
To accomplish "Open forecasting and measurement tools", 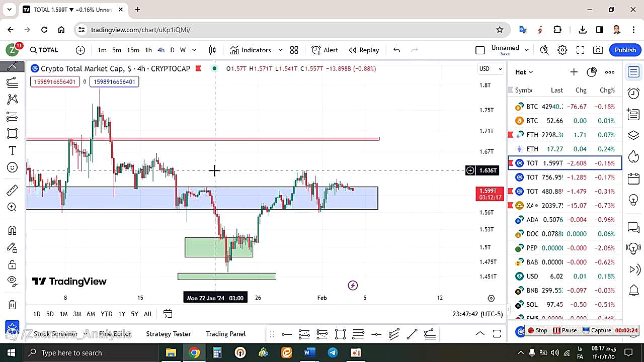I will (12, 117).
